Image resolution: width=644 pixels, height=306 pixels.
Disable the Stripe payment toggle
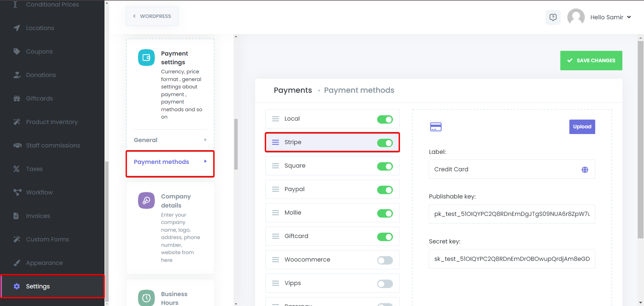[x=385, y=143]
